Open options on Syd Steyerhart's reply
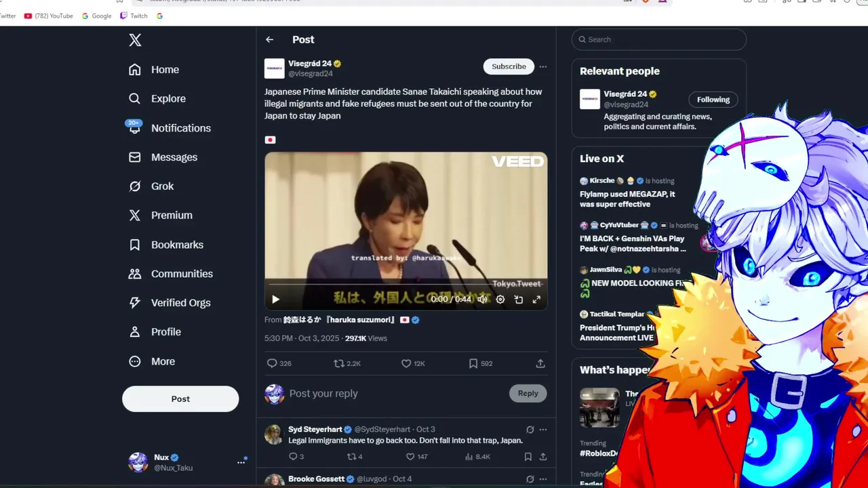868x488 pixels. pos(542,429)
